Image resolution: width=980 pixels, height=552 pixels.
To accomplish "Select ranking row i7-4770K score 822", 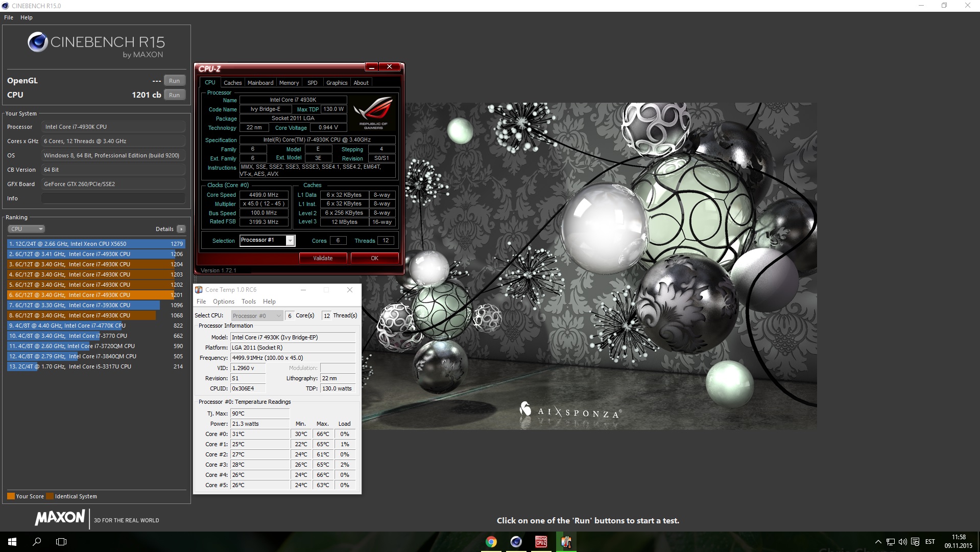I will [x=96, y=326].
